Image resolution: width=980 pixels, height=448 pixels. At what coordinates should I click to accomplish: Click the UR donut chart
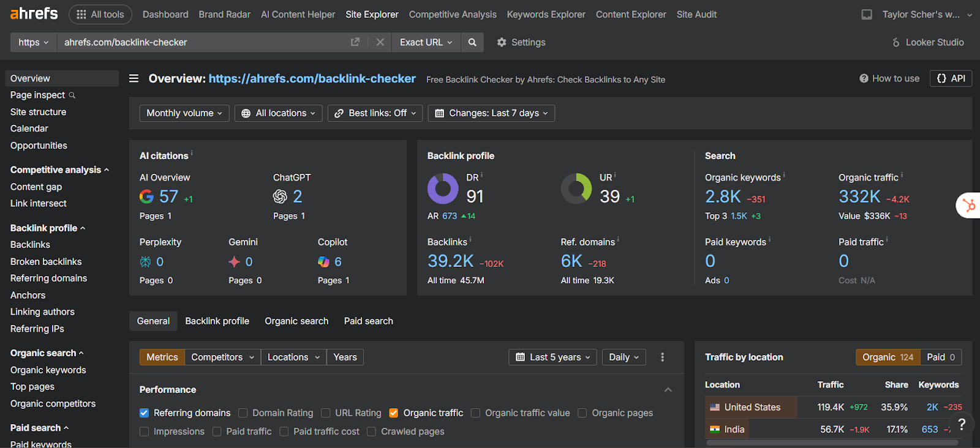coord(576,189)
